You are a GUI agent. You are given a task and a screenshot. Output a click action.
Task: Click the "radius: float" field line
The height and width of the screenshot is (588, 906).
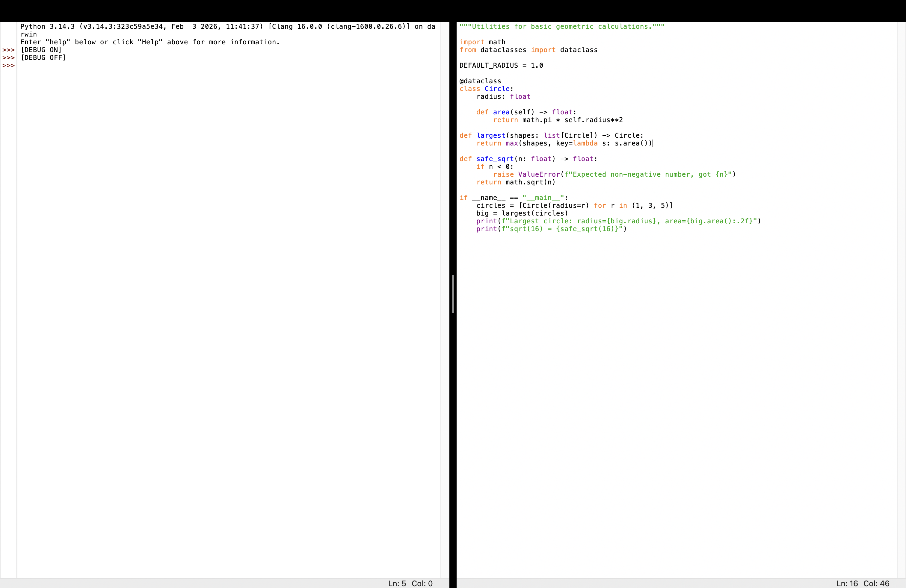(503, 97)
